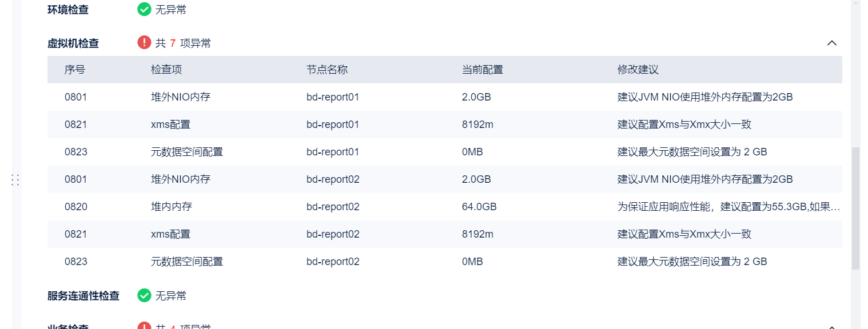
Task: Select first row 0801 for bd-report01
Action: click(x=445, y=97)
